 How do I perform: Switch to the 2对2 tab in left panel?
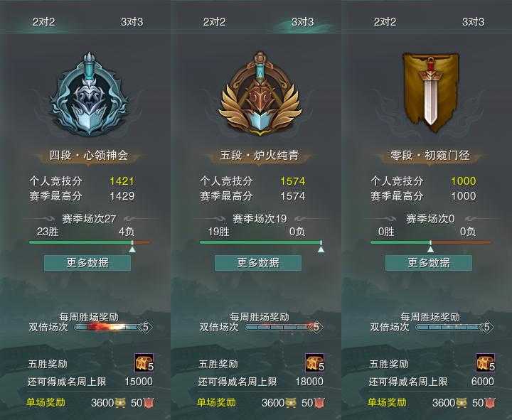[x=44, y=22]
